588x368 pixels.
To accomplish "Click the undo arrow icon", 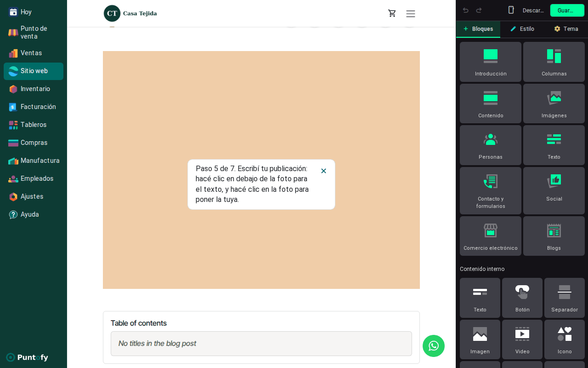I will 466,10.
